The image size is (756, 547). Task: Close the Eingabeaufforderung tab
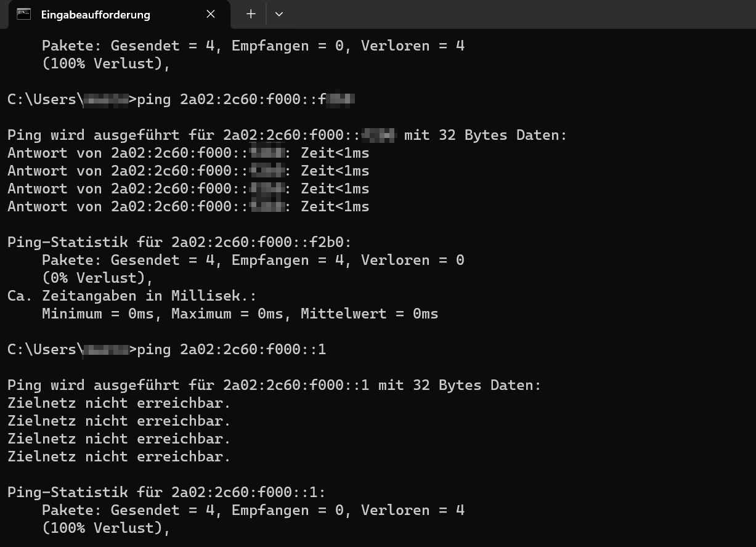(x=211, y=14)
